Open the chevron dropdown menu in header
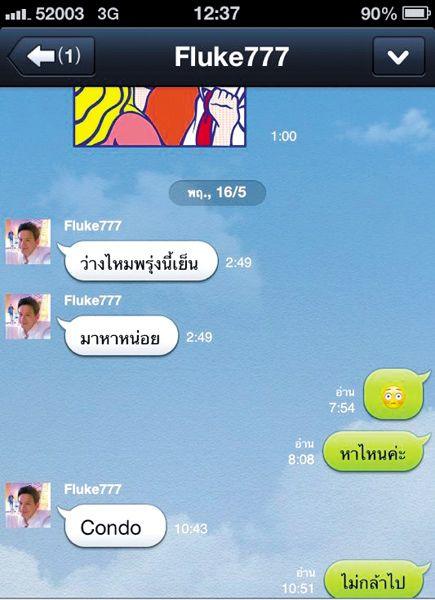The height and width of the screenshot is (600, 435). pyautogui.click(x=398, y=57)
